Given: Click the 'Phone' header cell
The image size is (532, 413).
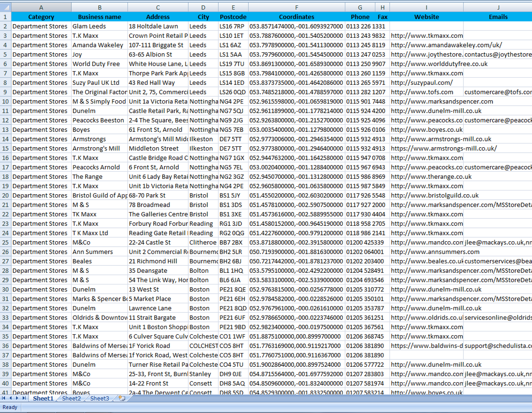Looking at the screenshot, I should (360, 17).
